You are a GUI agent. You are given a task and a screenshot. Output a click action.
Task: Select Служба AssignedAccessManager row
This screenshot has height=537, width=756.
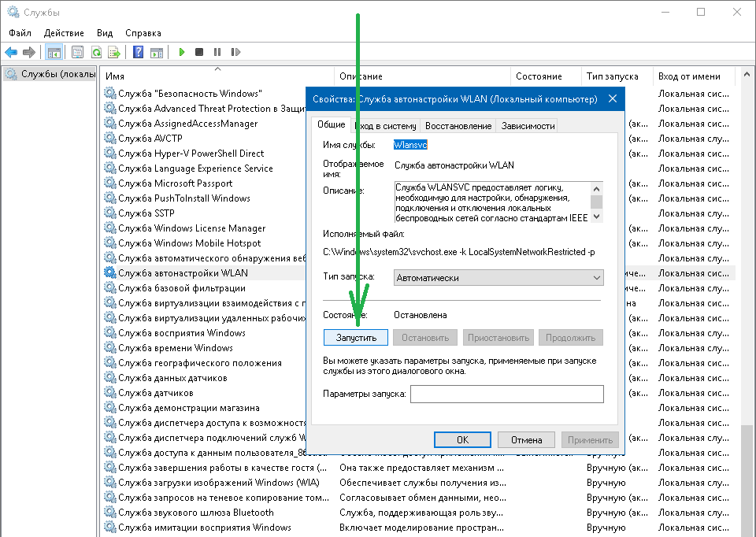tap(188, 124)
